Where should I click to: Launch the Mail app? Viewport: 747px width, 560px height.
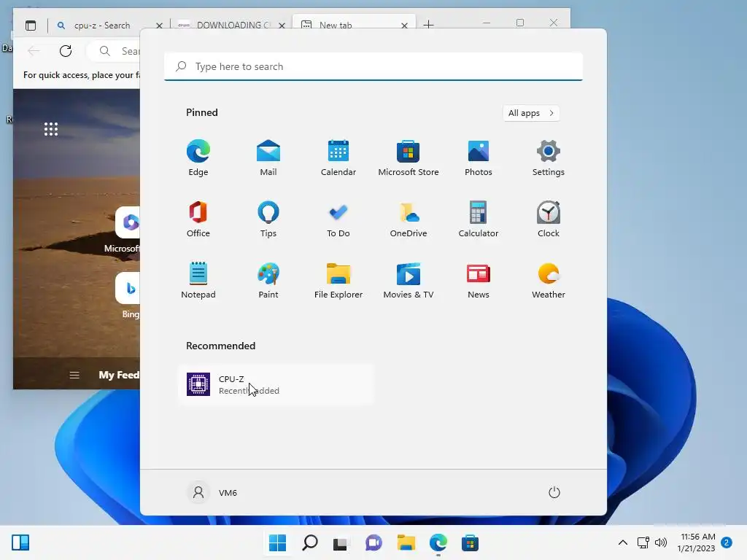(268, 157)
